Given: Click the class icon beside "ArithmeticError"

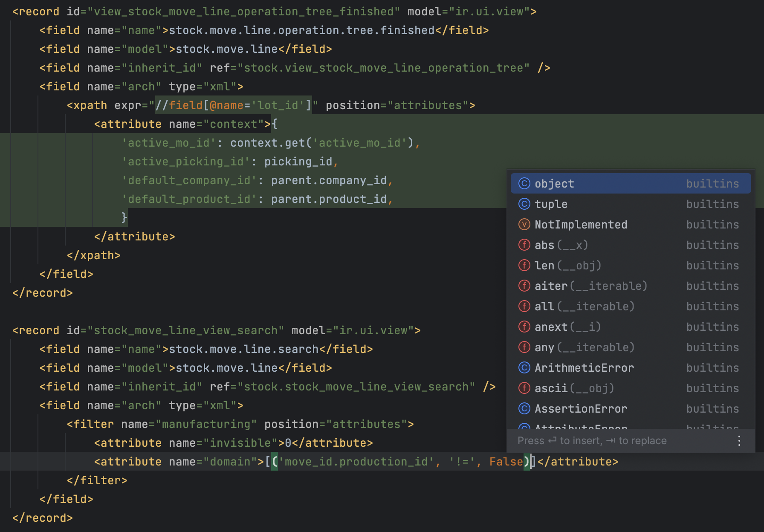Looking at the screenshot, I should [524, 367].
